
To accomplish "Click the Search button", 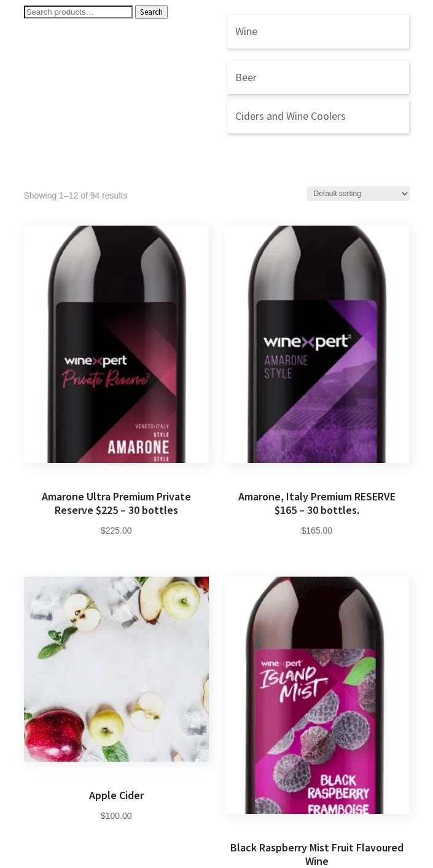I will 151,12.
